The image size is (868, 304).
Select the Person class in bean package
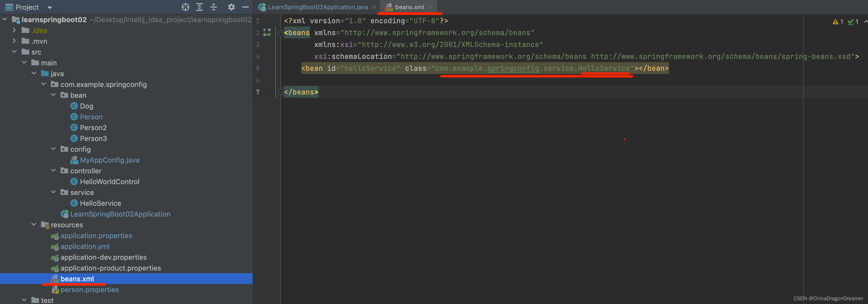[x=91, y=117]
